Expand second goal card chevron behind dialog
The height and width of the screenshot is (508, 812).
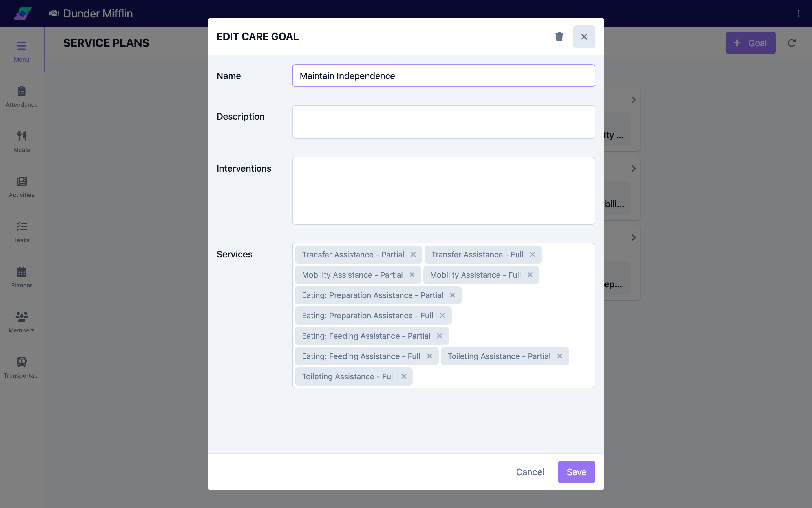[x=633, y=169]
